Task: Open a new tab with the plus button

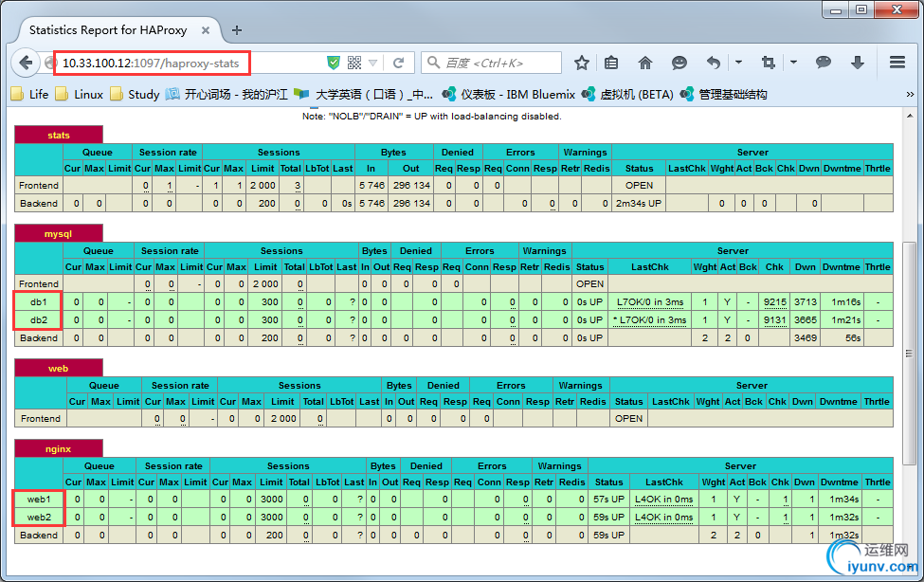Action: point(237,30)
